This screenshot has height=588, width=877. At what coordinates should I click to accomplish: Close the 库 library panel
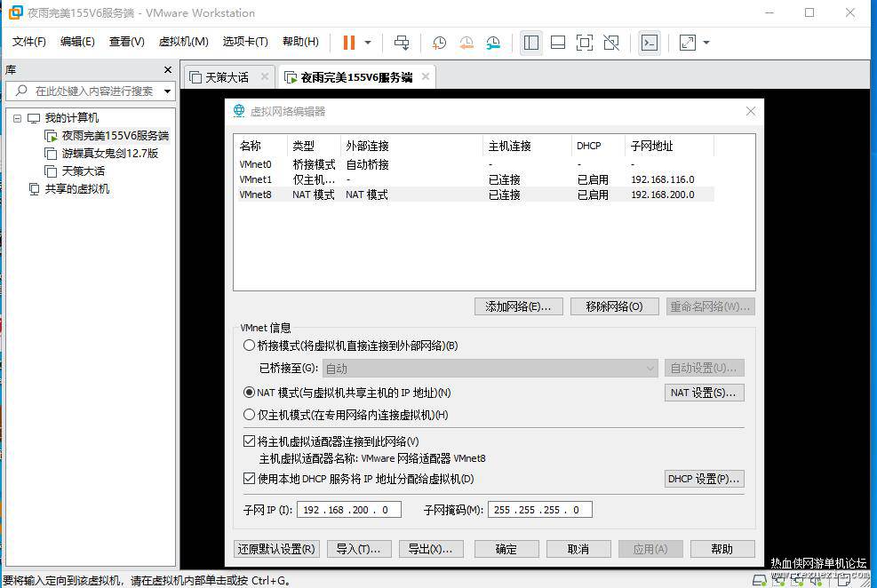click(168, 70)
